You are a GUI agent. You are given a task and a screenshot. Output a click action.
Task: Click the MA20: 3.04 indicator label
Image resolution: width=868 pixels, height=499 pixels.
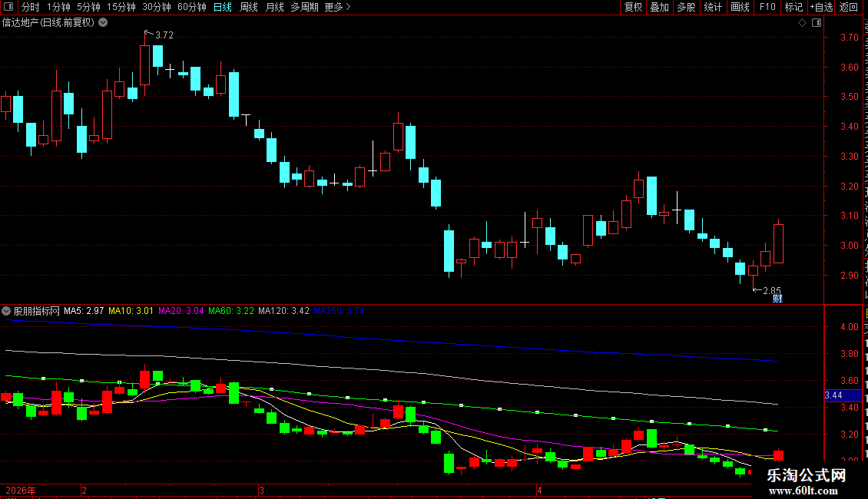(x=181, y=311)
